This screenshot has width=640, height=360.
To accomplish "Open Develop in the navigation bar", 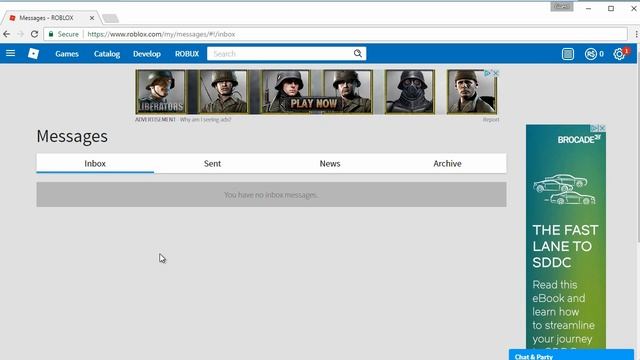I will (147, 54).
